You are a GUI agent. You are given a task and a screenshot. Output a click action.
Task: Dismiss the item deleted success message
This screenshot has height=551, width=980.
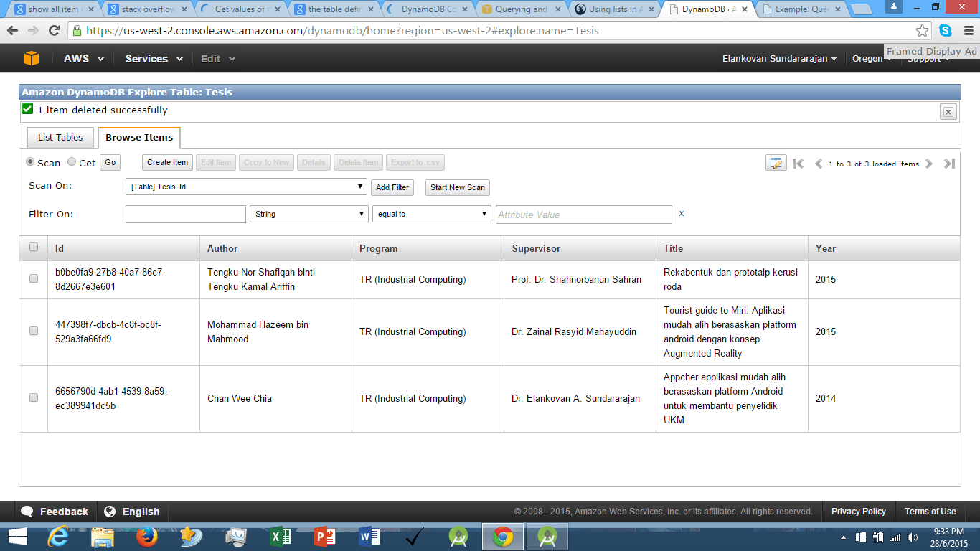click(948, 112)
